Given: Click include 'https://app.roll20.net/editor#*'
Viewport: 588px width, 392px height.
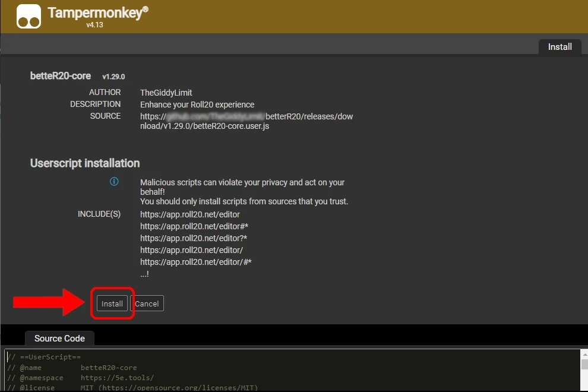Looking at the screenshot, I should click(194, 226).
